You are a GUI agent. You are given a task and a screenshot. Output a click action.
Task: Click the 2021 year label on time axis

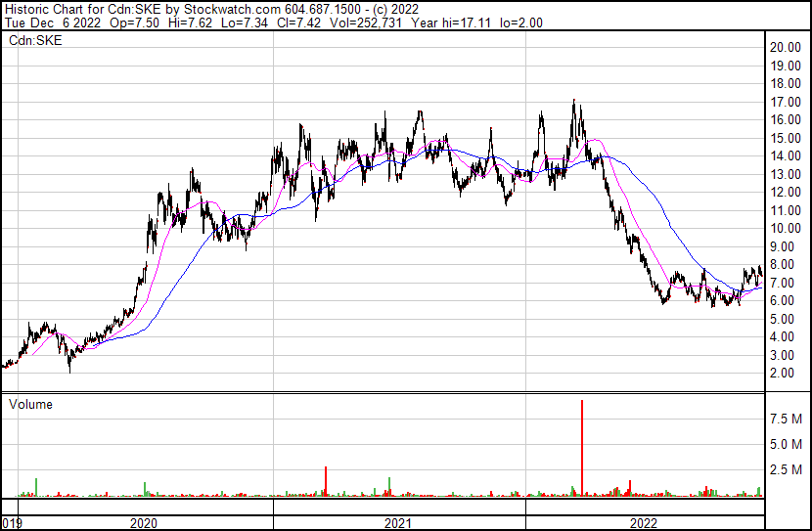point(397,523)
